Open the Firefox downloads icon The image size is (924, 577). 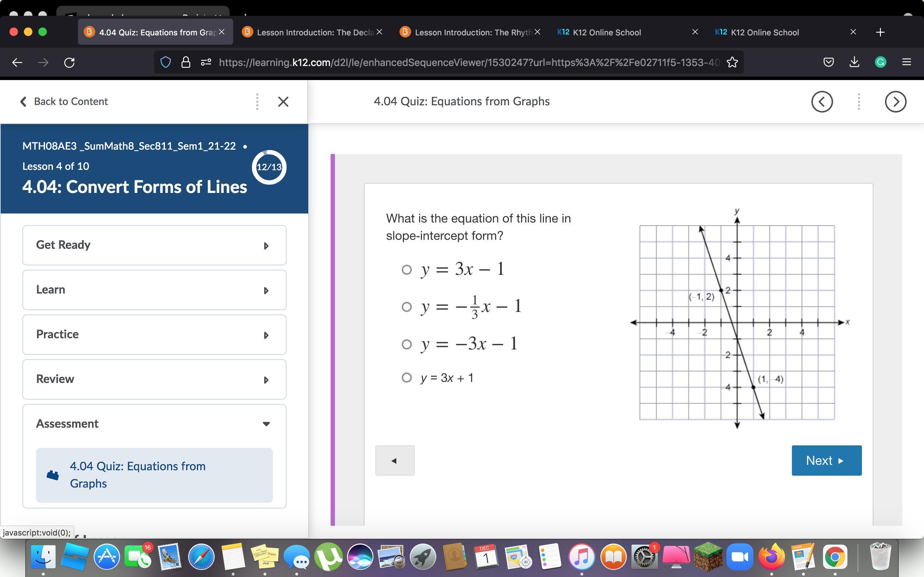pos(854,62)
